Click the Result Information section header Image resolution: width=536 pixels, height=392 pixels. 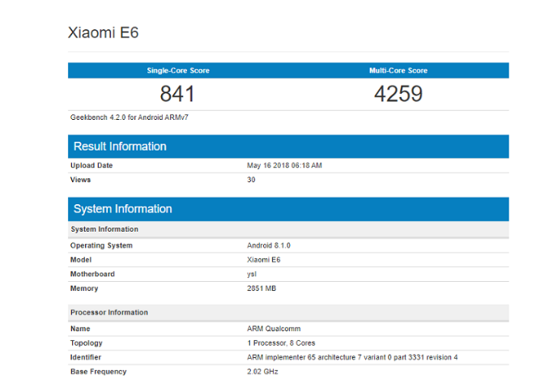coord(288,147)
